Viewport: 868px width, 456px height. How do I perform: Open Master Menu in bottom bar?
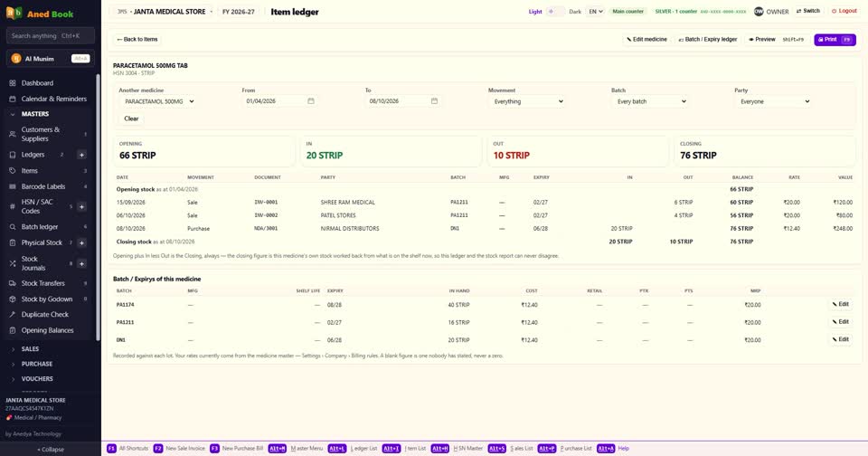296,448
